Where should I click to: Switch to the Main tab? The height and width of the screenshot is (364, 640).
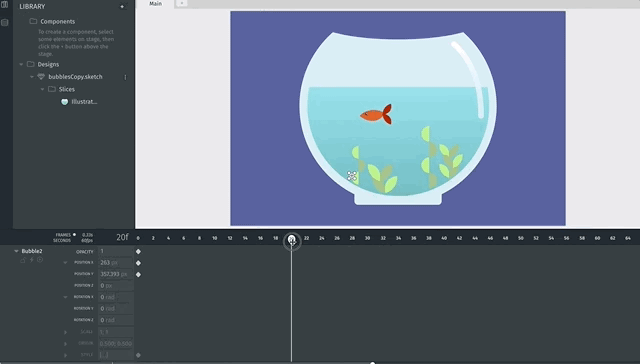click(156, 4)
